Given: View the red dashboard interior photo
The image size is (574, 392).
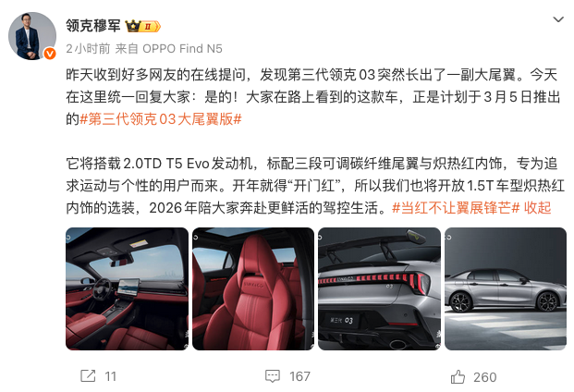Looking at the screenshot, I should 127,288.
